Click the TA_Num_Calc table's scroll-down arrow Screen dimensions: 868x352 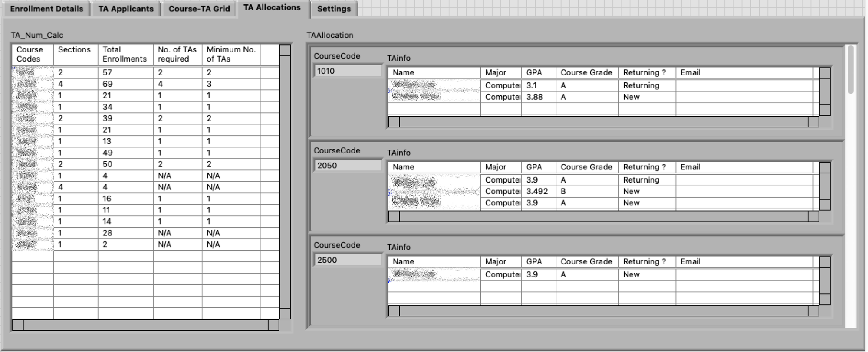point(285,313)
